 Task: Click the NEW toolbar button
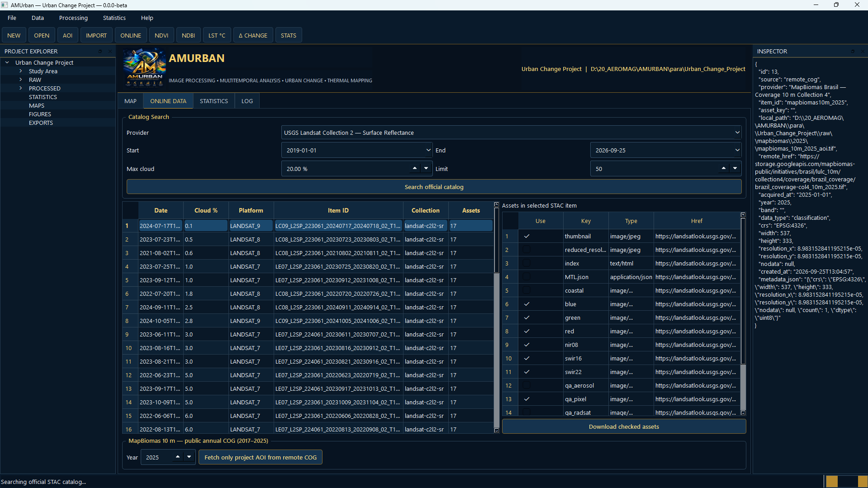pos(14,35)
